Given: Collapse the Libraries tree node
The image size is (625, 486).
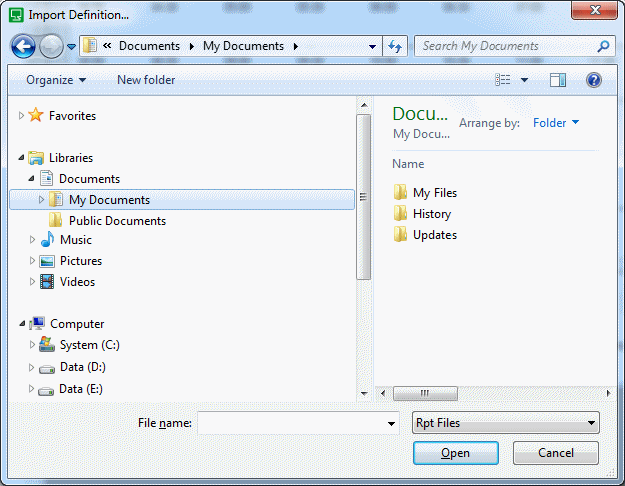Looking at the screenshot, I should 22,158.
